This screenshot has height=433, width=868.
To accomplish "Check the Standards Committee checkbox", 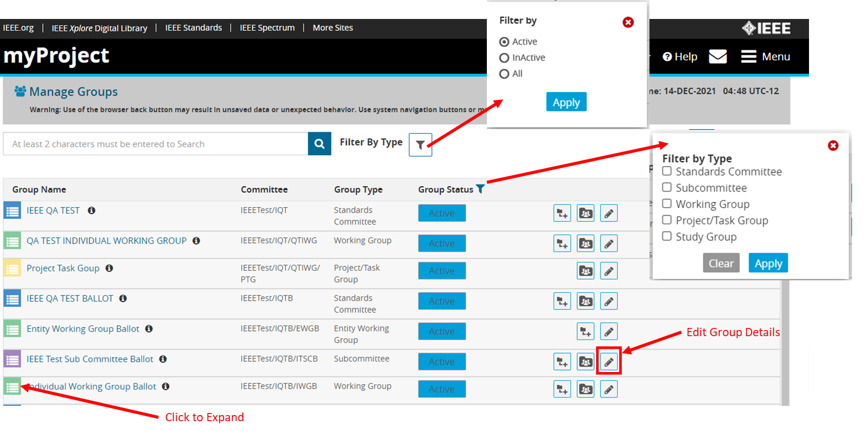I will tap(667, 171).
